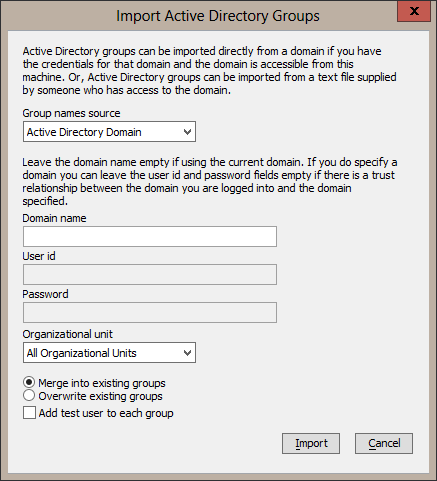Focus the Domain name text field

[x=150, y=237]
